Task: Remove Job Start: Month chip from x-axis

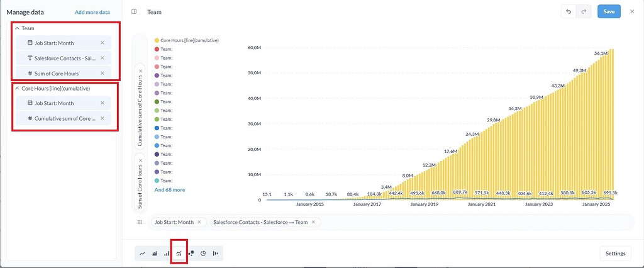Action: pos(199,222)
